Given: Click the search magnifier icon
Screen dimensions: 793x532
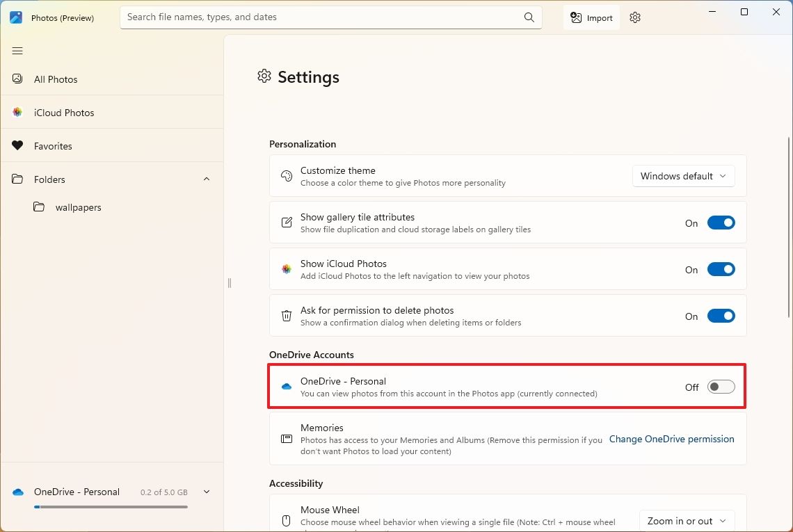Looking at the screenshot, I should coord(529,17).
